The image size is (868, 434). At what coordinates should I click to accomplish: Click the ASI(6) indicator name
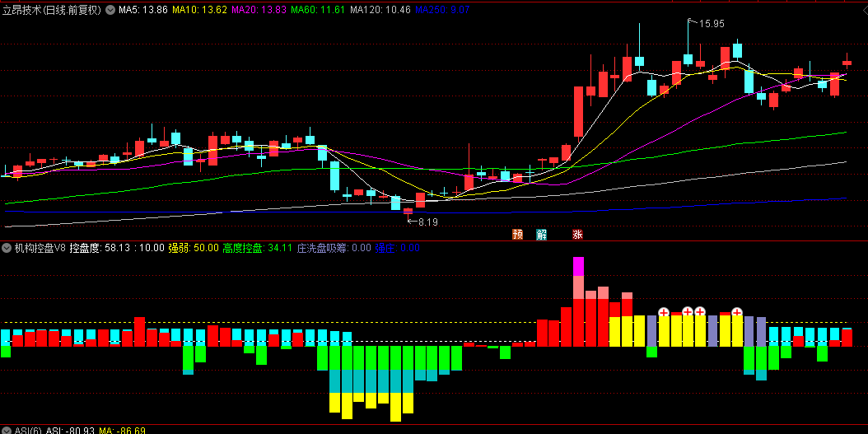(28, 430)
